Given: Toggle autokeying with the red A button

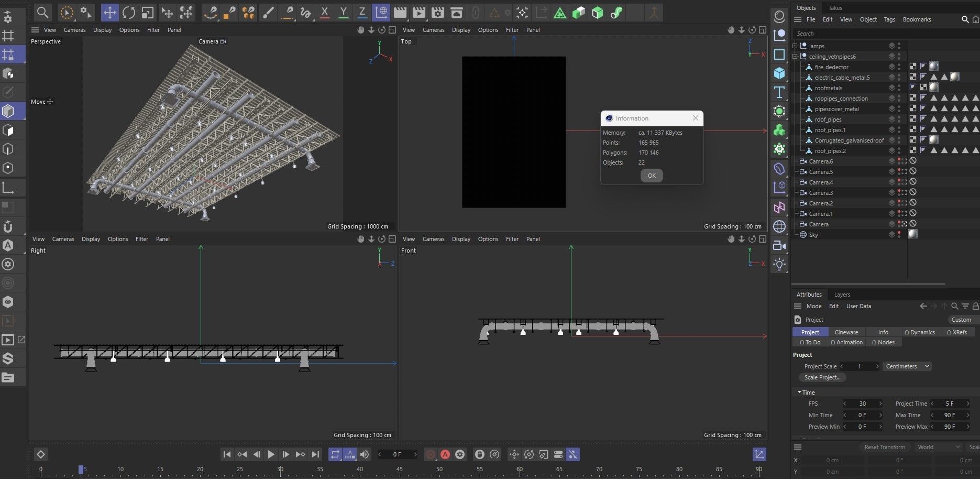Looking at the screenshot, I should [445, 454].
